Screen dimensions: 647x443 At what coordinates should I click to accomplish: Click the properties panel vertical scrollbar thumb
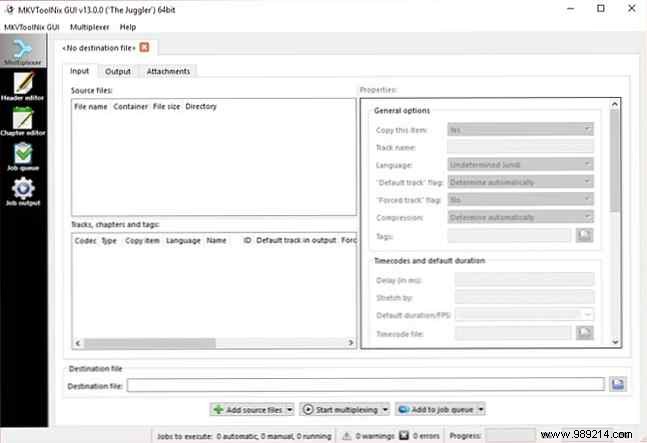[614, 161]
